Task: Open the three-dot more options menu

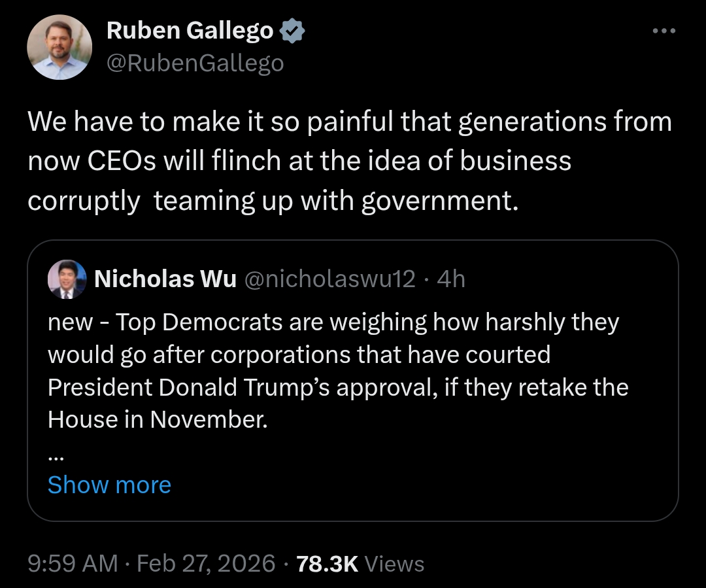Action: 664,31
